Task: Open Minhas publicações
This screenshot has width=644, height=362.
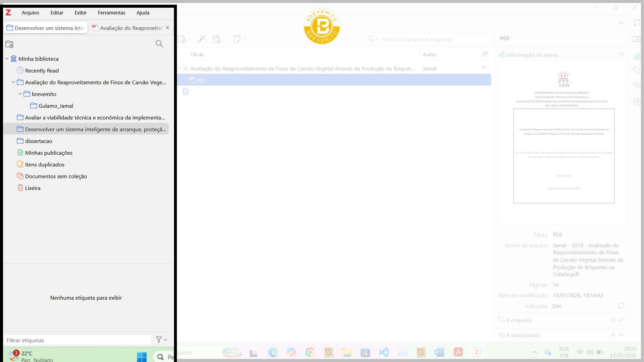Action: click(49, 153)
